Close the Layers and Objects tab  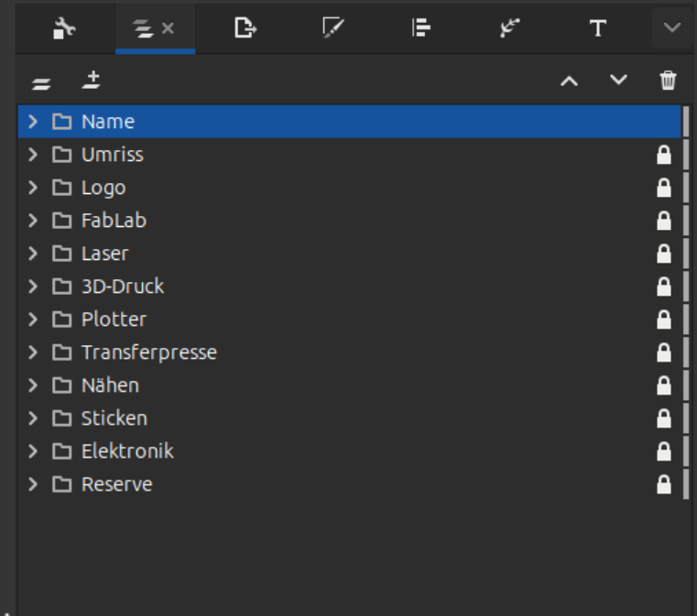click(168, 28)
